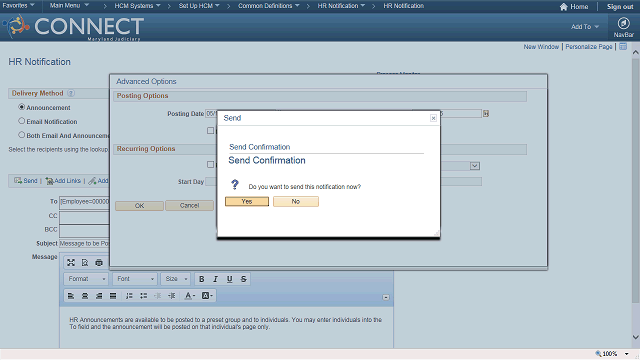Screen dimensions: 640x360
Task: Open the HR Notification breadcrumb dropdown
Action: click(341, 6)
